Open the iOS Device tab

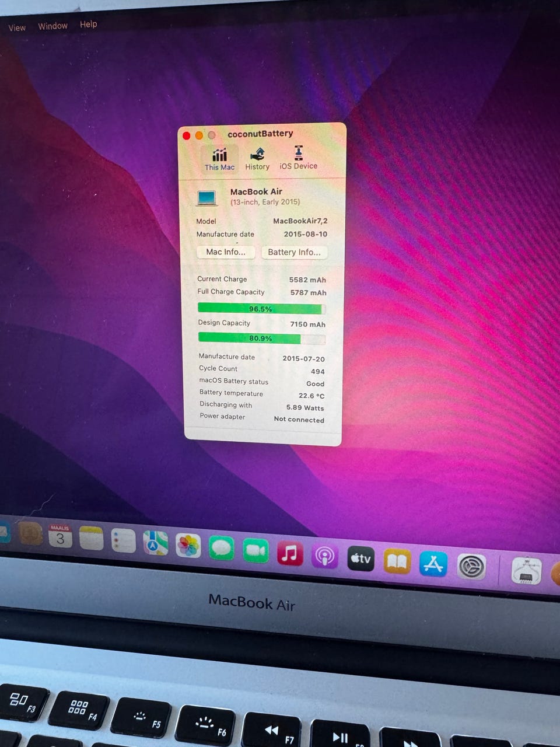(x=298, y=158)
